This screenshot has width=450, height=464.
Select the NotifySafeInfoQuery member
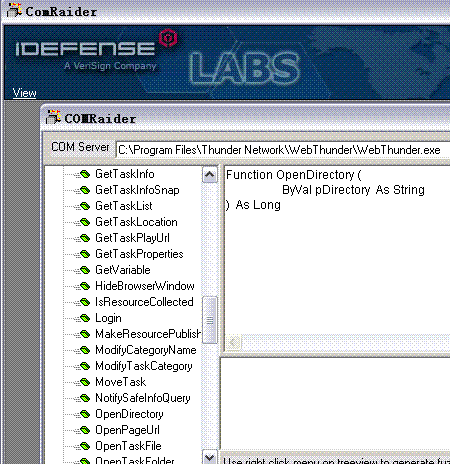click(143, 398)
